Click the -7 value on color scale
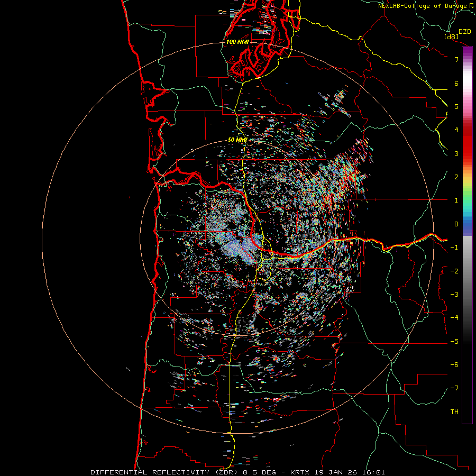The width and height of the screenshot is (476, 476). (x=454, y=388)
